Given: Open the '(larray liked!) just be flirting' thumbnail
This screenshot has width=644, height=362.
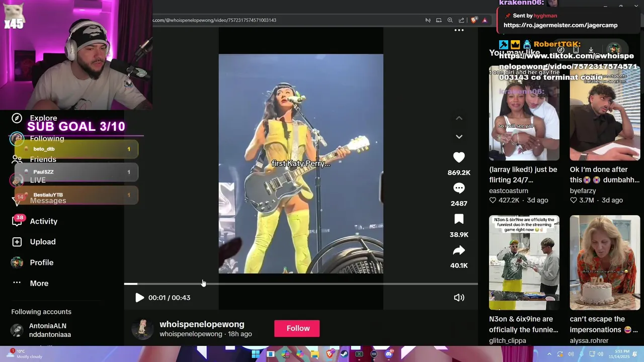Looking at the screenshot, I should [524, 113].
